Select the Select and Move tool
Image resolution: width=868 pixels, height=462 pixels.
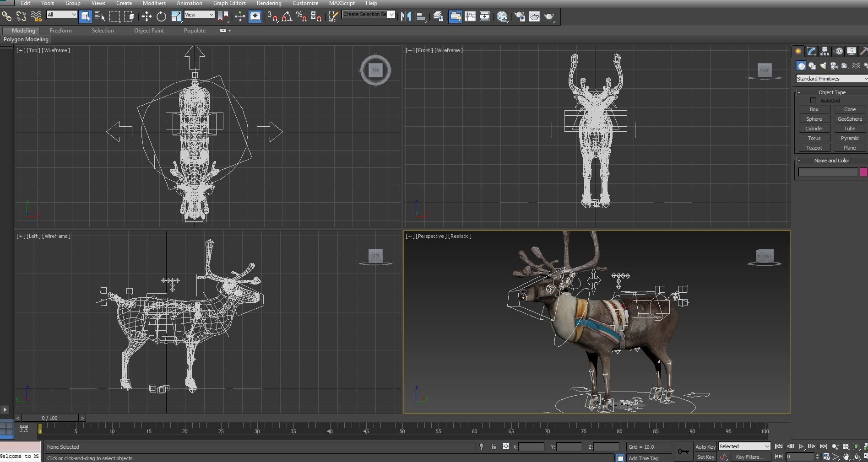(x=146, y=16)
